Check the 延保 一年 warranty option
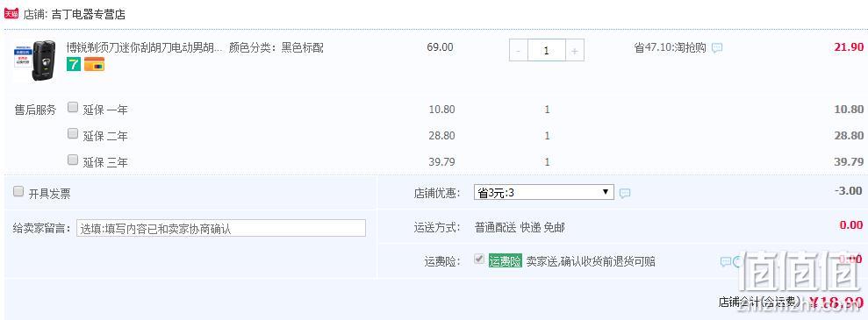Viewport: 868px width, 320px height. (73, 108)
